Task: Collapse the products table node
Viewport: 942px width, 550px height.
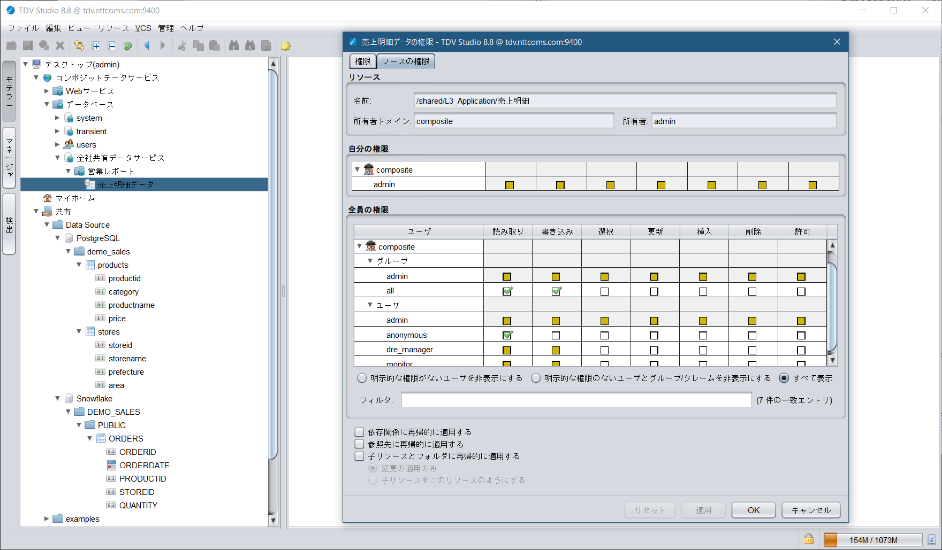Action: click(x=79, y=264)
